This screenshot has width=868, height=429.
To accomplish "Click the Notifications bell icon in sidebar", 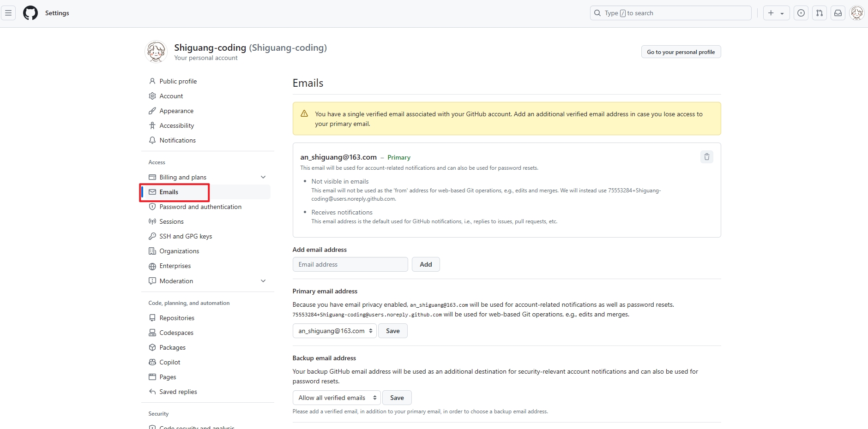I will [152, 140].
